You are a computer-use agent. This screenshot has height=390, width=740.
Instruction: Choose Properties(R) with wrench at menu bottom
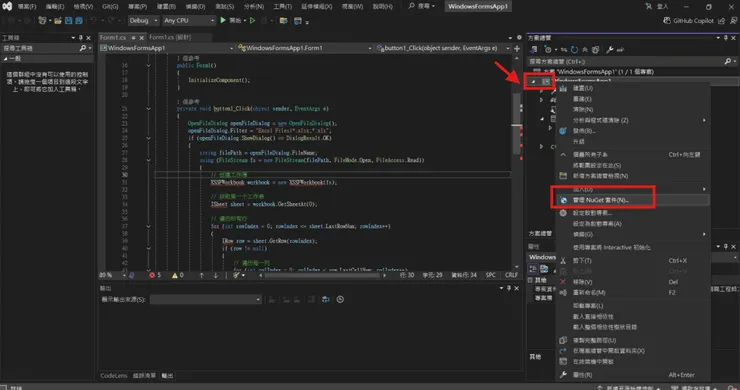click(x=632, y=374)
